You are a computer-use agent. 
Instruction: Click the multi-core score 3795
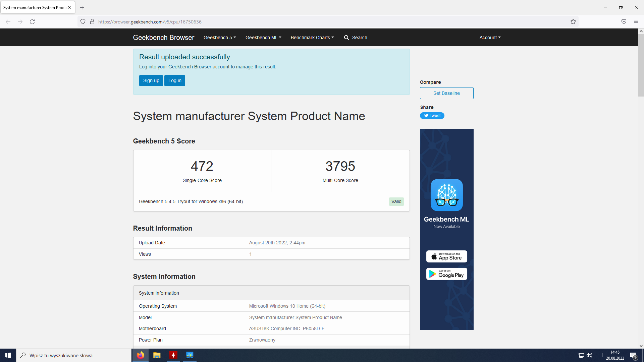340,166
